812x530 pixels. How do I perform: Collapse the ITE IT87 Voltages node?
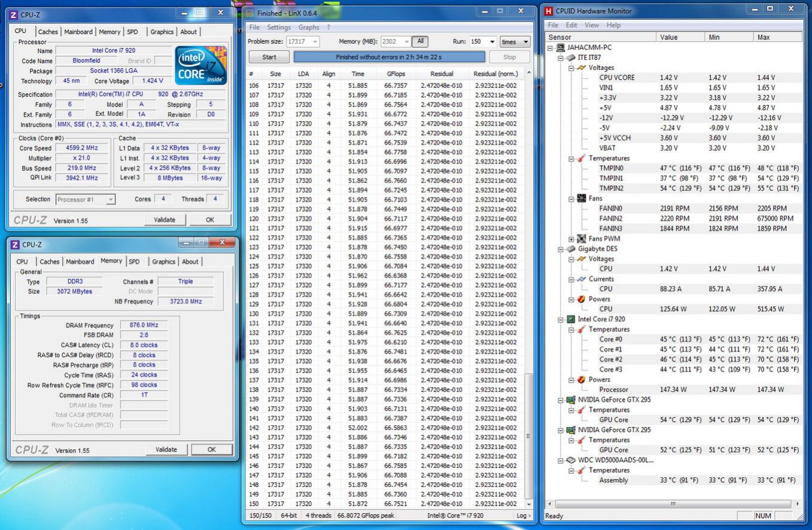(x=571, y=68)
